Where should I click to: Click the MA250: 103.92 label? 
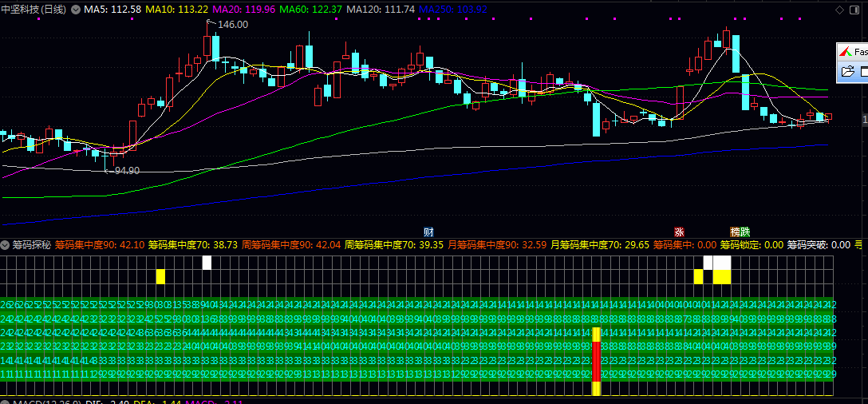click(453, 10)
